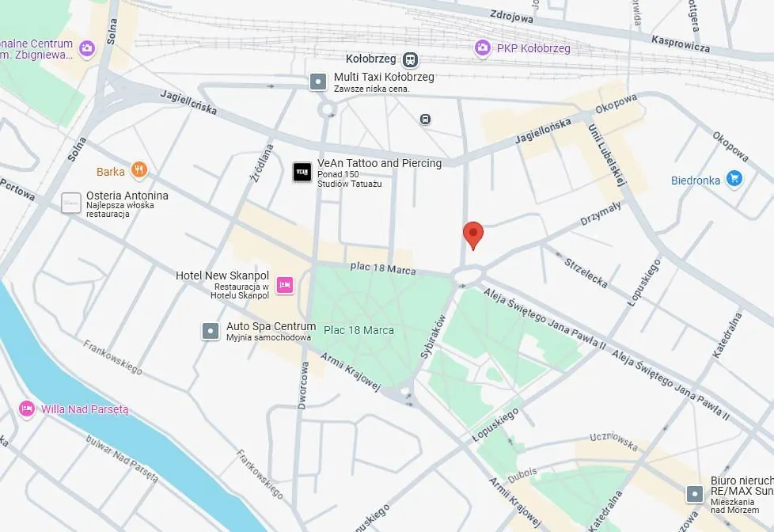
Task: Select the Auto Spa Centrum marker icon
Action: 211,331
